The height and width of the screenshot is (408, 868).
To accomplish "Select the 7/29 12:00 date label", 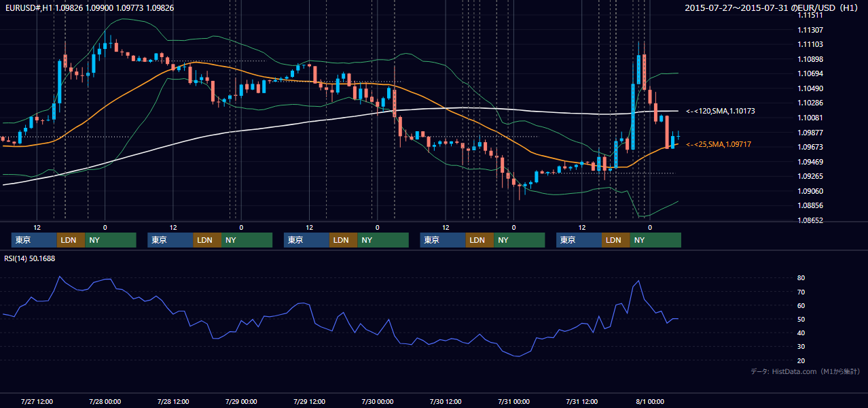I will (309, 401).
